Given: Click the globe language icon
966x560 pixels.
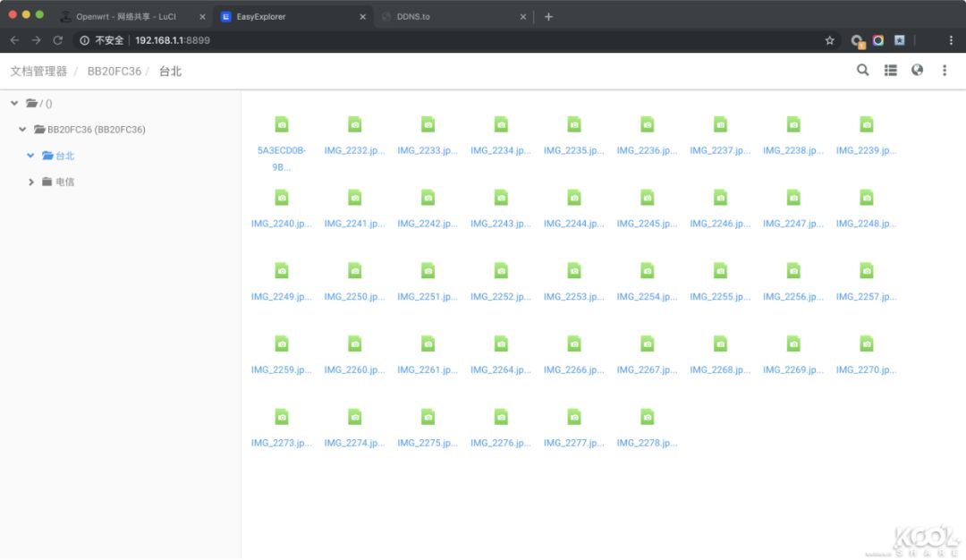Looking at the screenshot, I should tap(918, 71).
